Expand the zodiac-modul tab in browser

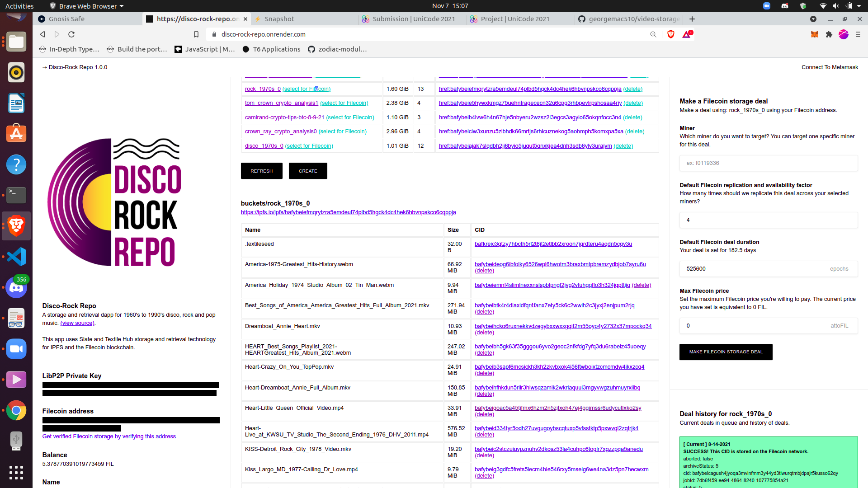pos(342,49)
